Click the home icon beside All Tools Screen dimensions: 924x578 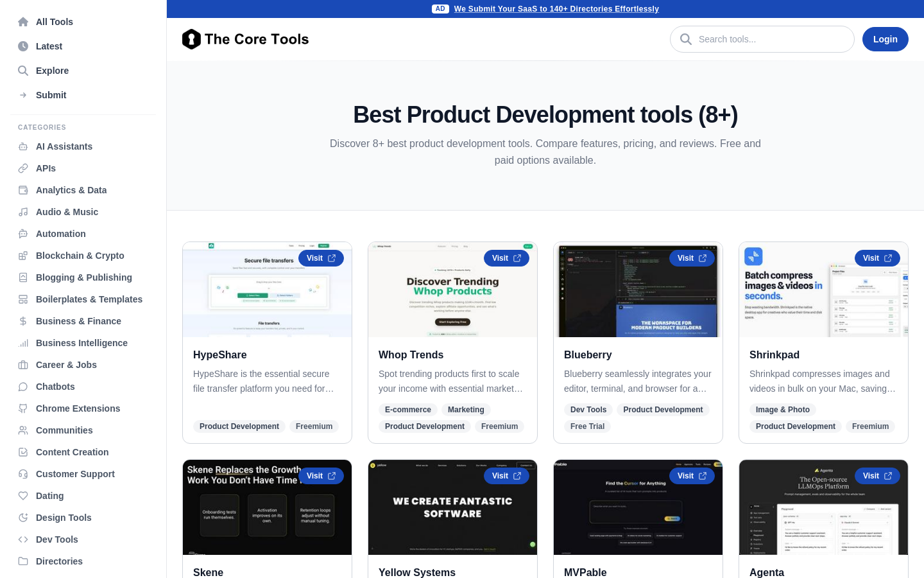tap(23, 22)
